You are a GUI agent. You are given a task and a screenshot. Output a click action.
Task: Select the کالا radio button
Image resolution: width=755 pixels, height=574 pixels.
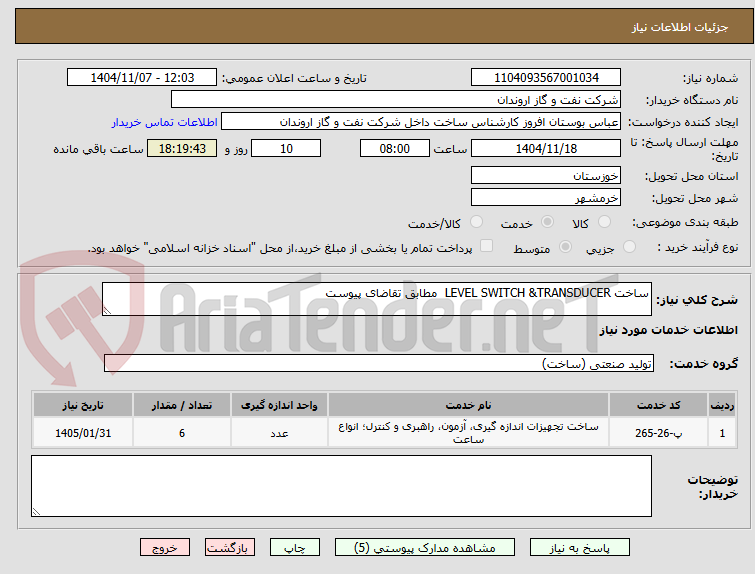tap(604, 222)
